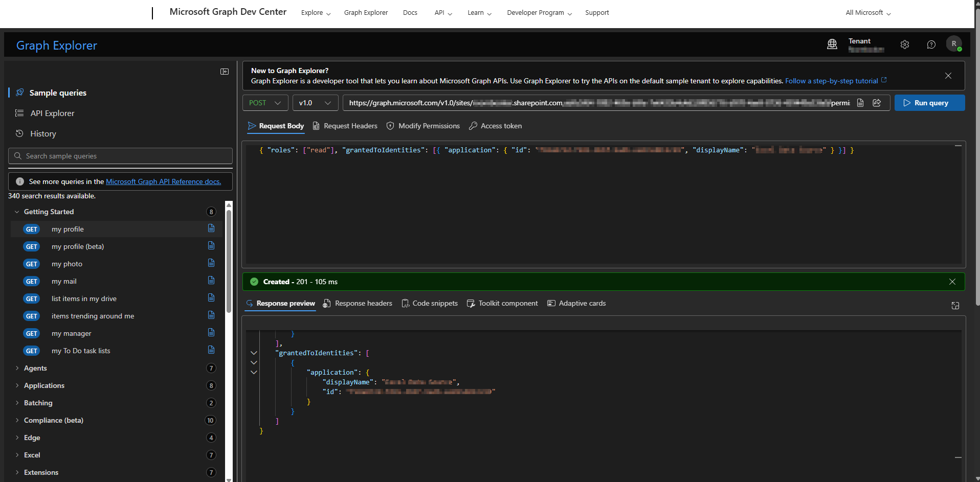980x482 pixels.
Task: Click the help question mark icon
Action: pos(931,44)
